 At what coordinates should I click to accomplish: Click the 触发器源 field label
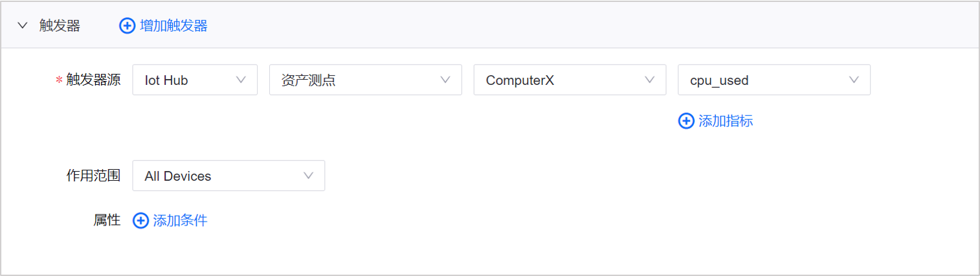tap(93, 80)
